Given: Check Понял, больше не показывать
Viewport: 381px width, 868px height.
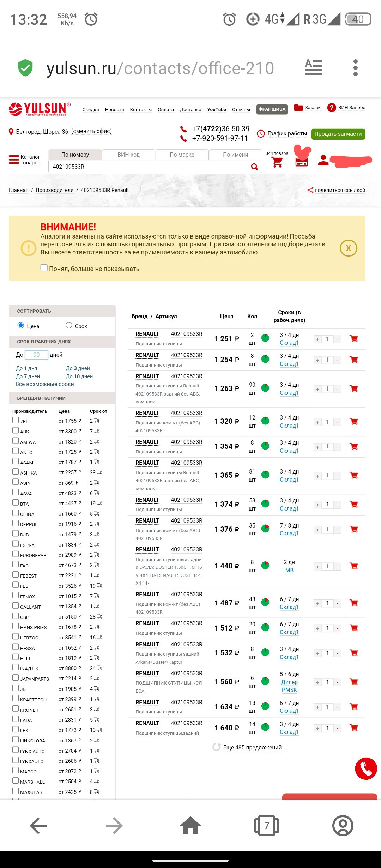Looking at the screenshot, I should (44, 268).
